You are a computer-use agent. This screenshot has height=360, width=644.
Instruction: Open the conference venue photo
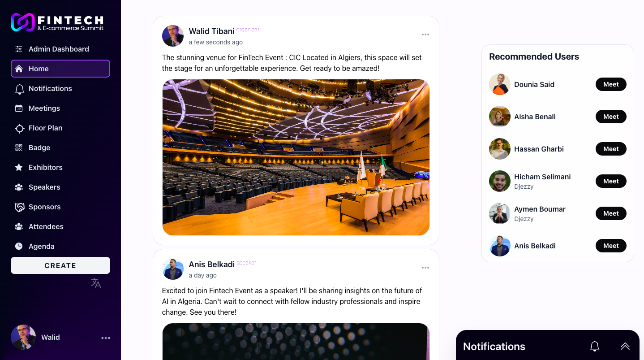[296, 157]
